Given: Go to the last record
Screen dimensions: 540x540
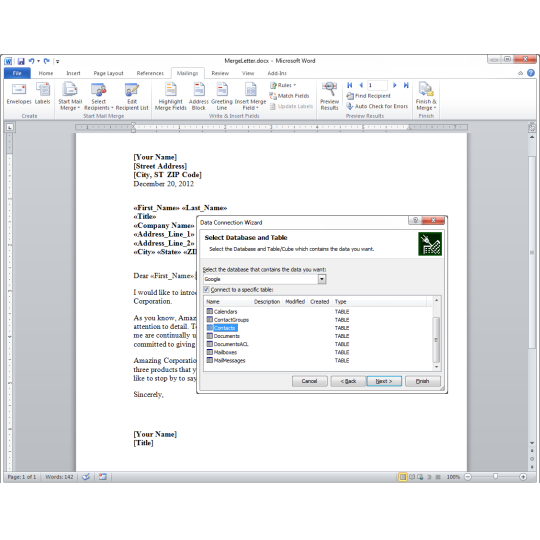Looking at the screenshot, I should coord(406,85).
